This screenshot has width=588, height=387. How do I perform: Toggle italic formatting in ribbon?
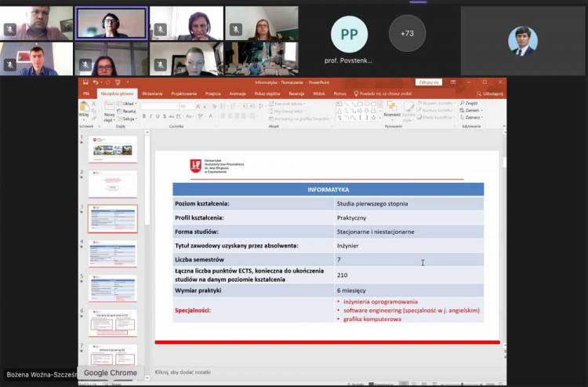(x=151, y=116)
